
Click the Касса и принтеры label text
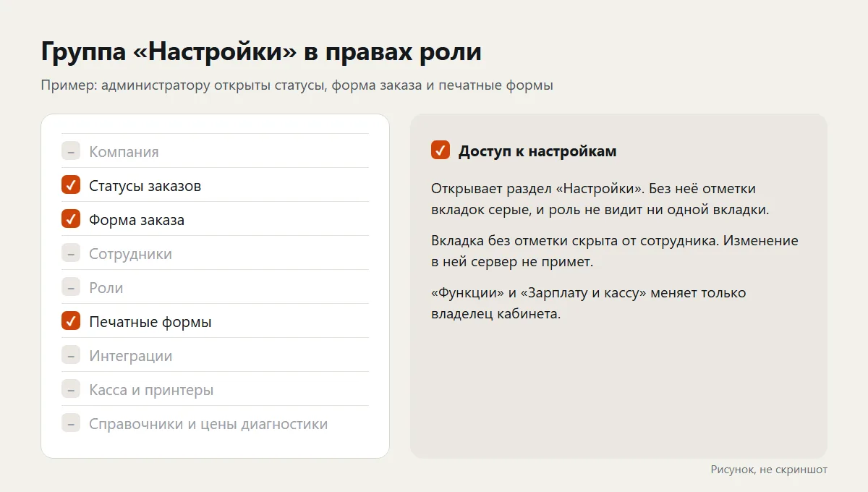click(151, 390)
